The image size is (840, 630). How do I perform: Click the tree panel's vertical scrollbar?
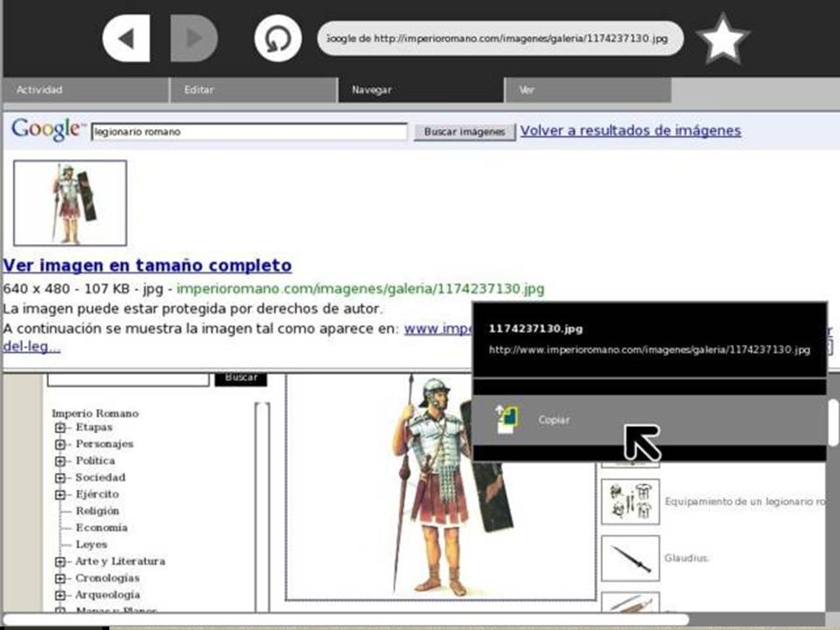(x=262, y=507)
